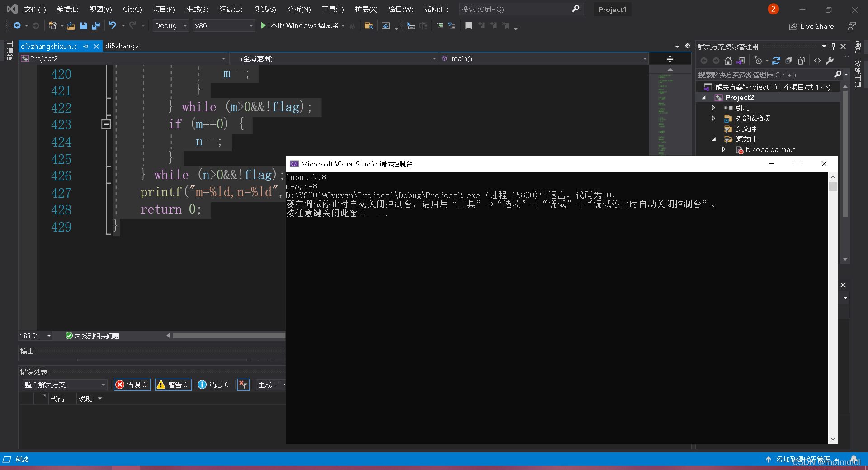868x470 pixels.
Task: Open the 文件(F) menu
Action: pyautogui.click(x=35, y=9)
